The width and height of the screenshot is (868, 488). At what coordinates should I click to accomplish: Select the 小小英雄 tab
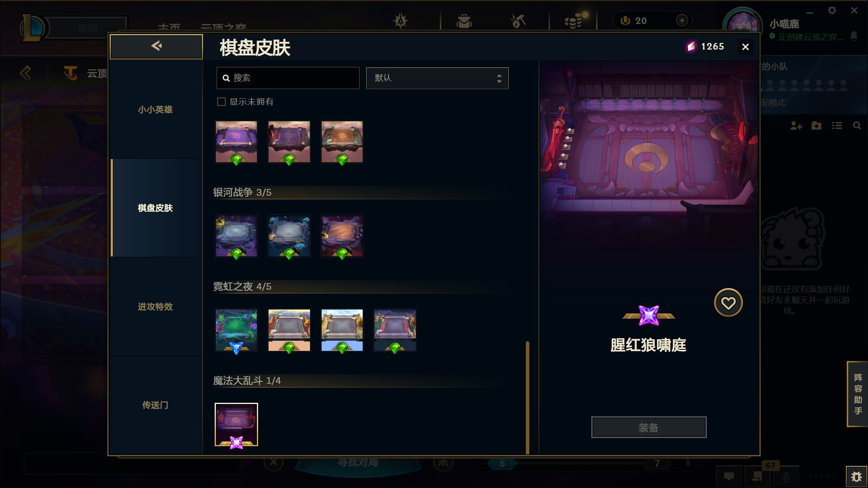pos(155,110)
